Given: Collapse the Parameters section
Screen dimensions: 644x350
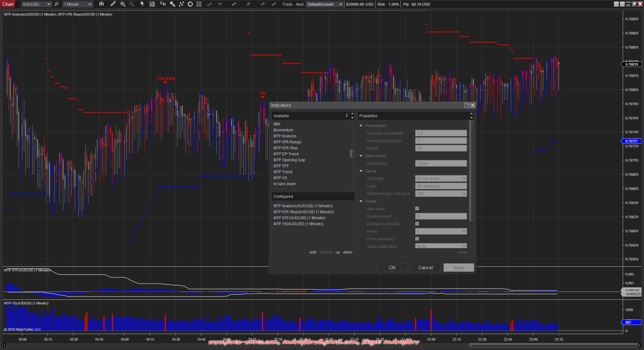Looking at the screenshot, I should (x=361, y=126).
